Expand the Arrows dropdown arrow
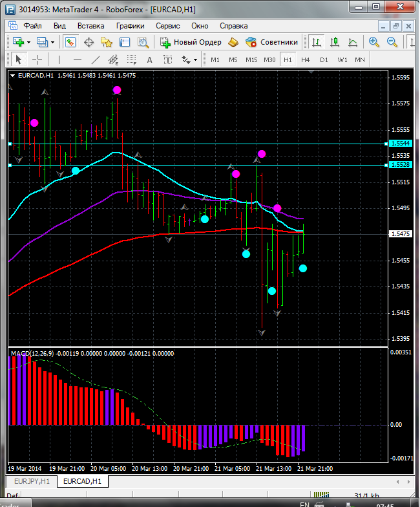This screenshot has width=420, height=507. tap(195, 60)
